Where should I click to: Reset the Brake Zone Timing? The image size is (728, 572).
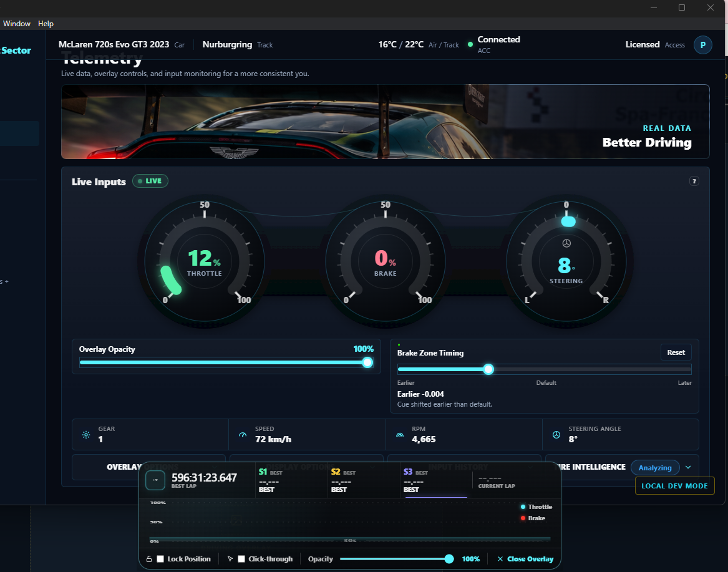click(x=676, y=352)
